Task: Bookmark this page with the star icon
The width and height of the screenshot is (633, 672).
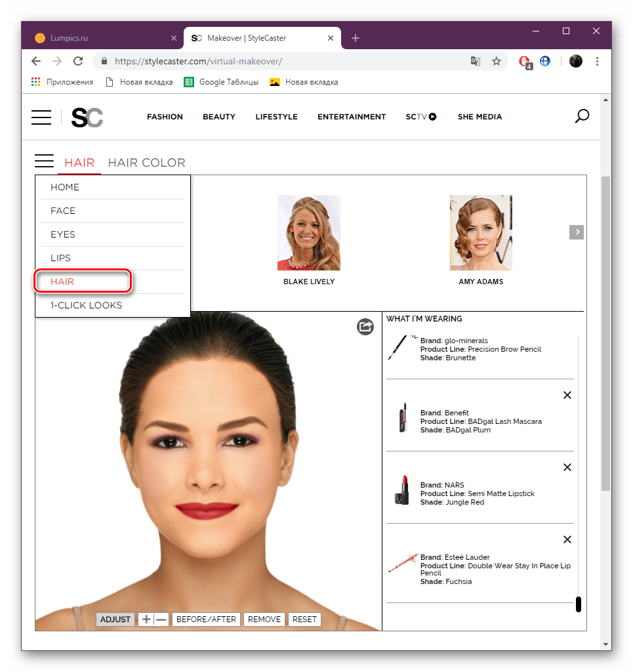Action: (x=497, y=61)
